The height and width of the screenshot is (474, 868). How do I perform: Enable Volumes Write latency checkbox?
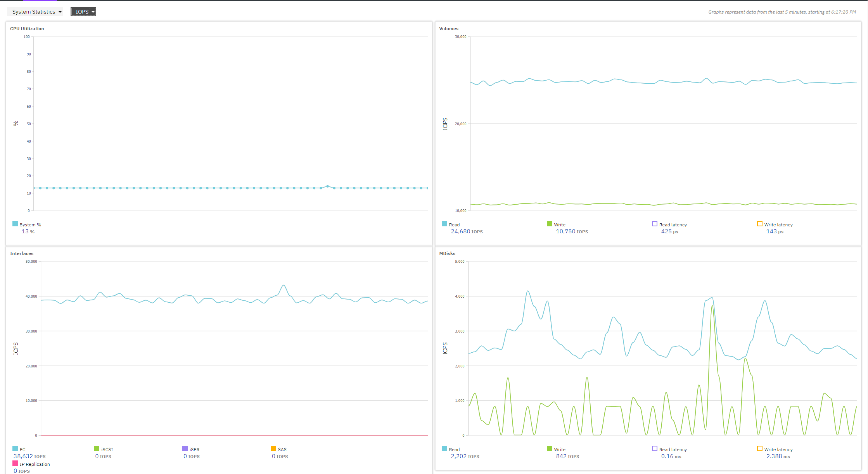tap(760, 224)
